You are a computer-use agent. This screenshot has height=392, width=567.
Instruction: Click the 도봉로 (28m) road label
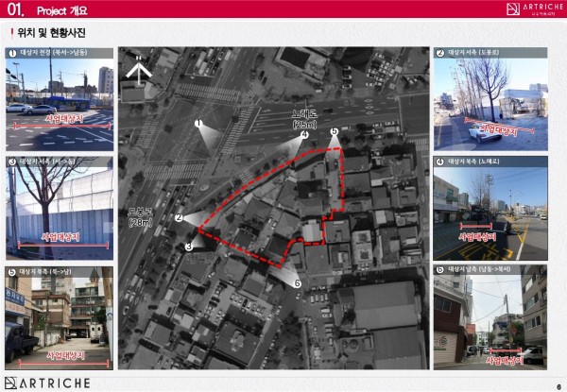(x=140, y=216)
